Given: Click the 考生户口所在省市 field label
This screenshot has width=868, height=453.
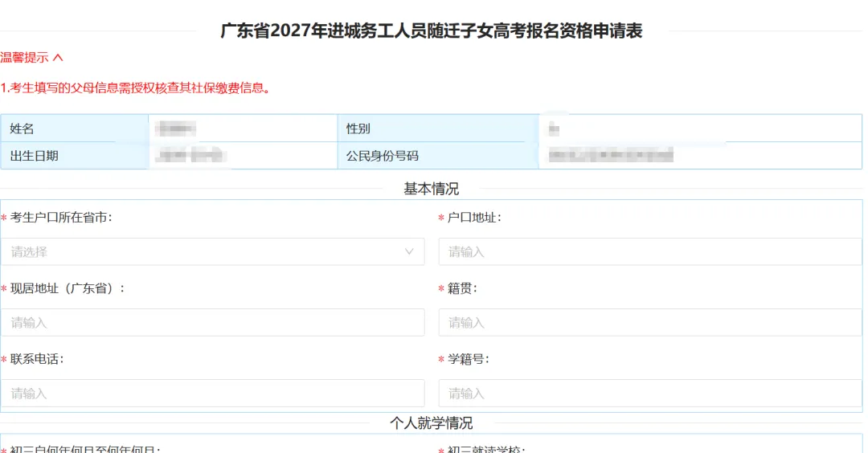Looking at the screenshot, I should tap(61, 218).
